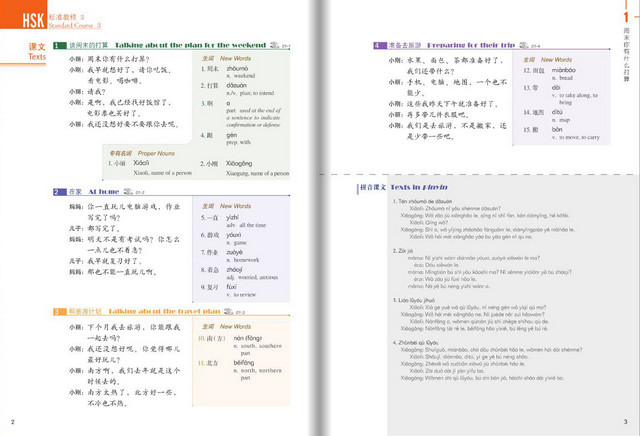Click the blue section number 2 badge

coord(59,191)
